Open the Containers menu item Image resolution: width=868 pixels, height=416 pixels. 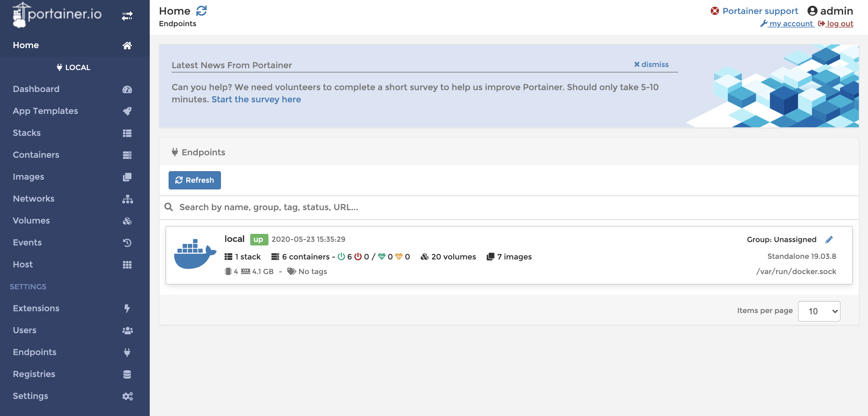tap(36, 155)
